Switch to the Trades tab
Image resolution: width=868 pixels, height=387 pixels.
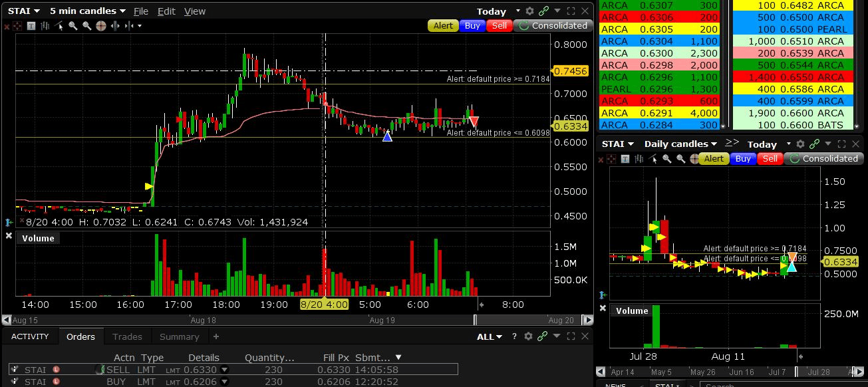click(x=127, y=336)
